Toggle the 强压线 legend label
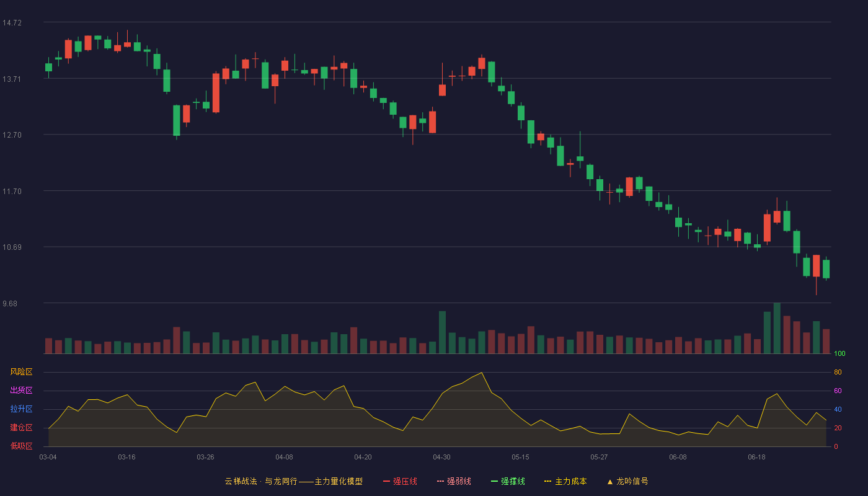This screenshot has width=868, height=496. [405, 481]
